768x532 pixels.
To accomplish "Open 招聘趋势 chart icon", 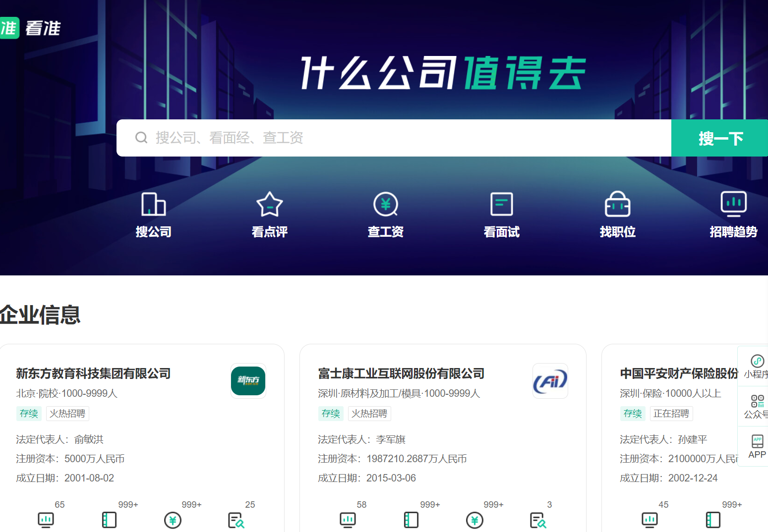I will coord(733,204).
